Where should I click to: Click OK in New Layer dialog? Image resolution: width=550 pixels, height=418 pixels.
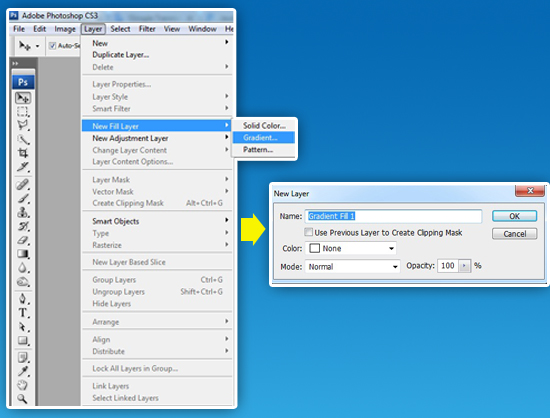click(x=514, y=216)
